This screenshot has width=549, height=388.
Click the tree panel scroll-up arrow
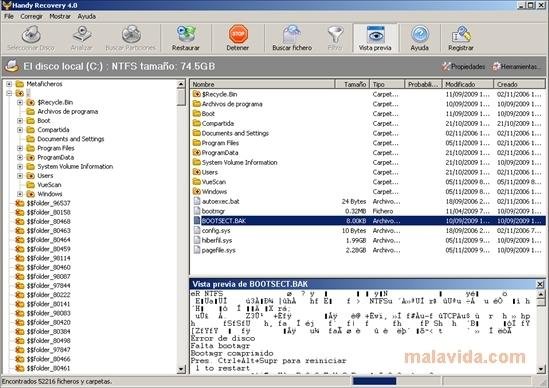click(181, 84)
